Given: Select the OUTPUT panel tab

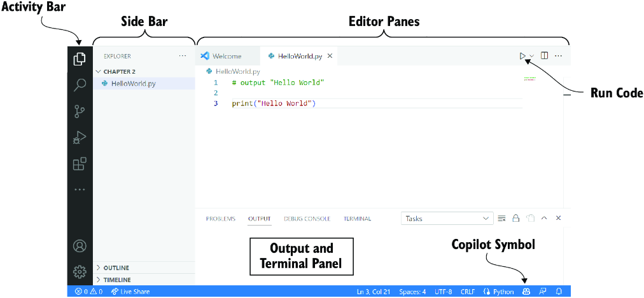Looking at the screenshot, I should (x=260, y=219).
